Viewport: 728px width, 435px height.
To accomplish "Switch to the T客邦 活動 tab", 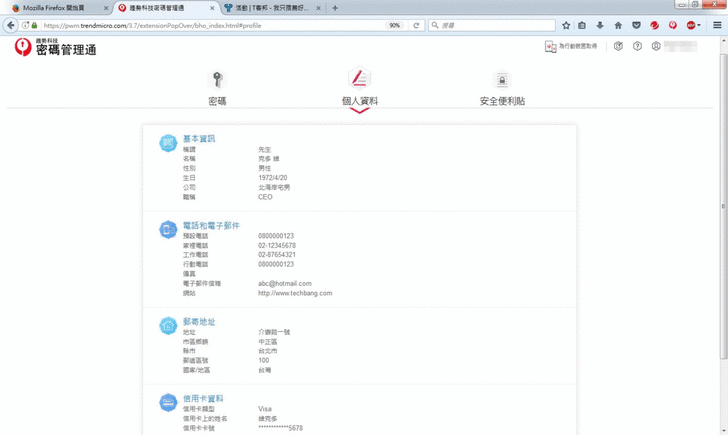I will coord(272,8).
